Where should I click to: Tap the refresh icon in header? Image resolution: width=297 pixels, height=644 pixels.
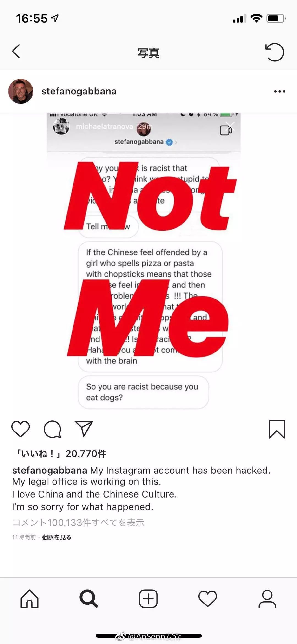[x=274, y=52]
